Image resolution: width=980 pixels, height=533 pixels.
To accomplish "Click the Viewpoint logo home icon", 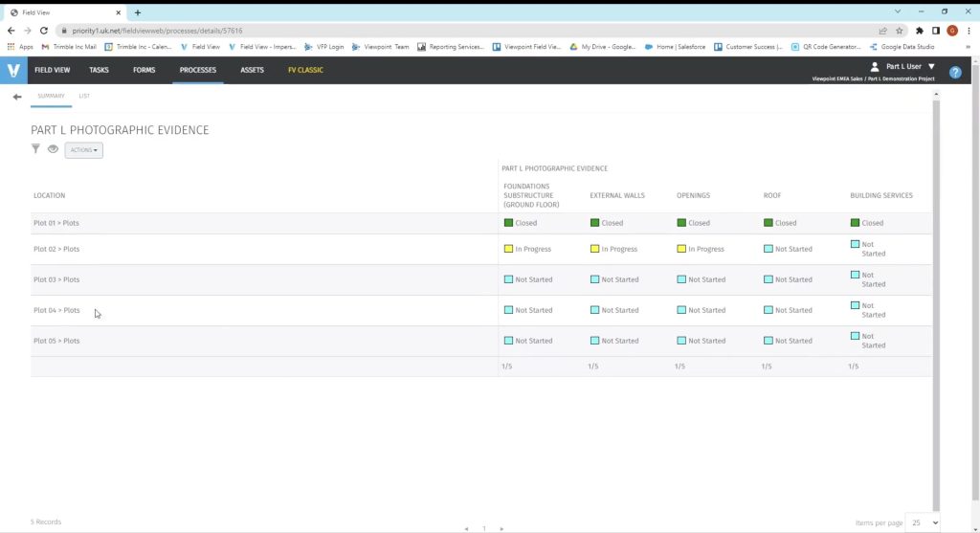I will click(13, 70).
